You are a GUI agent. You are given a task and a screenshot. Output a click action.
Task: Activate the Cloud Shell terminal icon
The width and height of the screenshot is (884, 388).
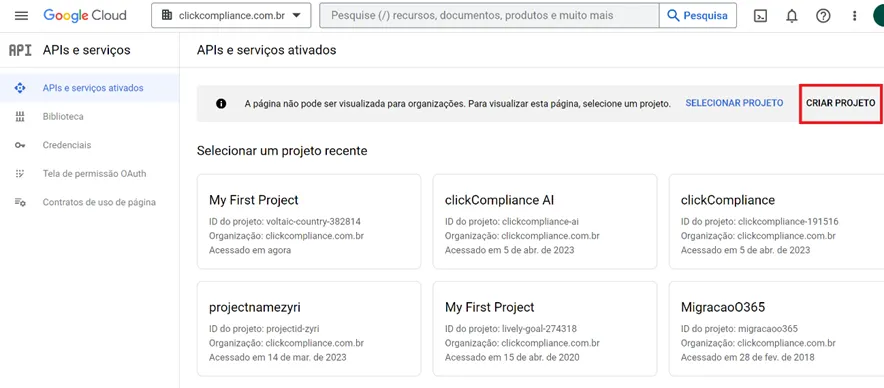[x=760, y=16]
